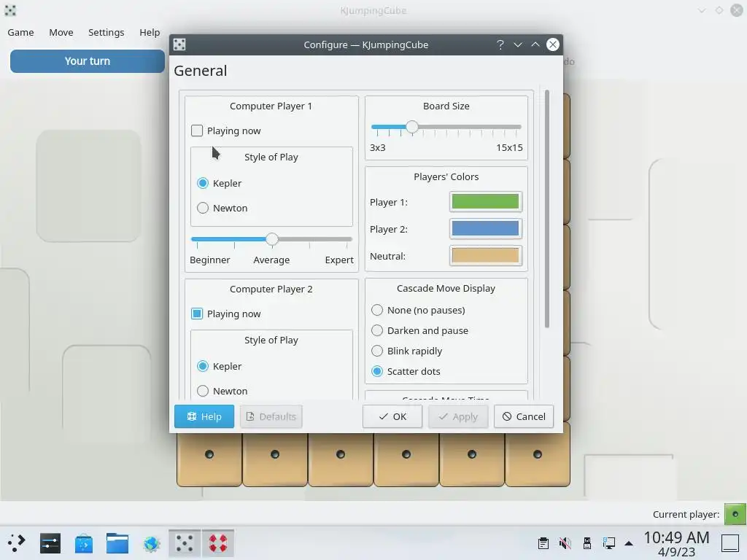This screenshot has height=560, width=747.
Task: Click the question mark help titlebar icon
Action: [500, 44]
